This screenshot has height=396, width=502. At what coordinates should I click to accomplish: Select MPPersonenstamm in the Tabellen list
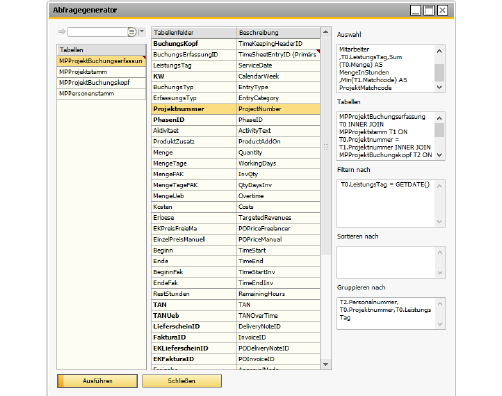pos(101,94)
